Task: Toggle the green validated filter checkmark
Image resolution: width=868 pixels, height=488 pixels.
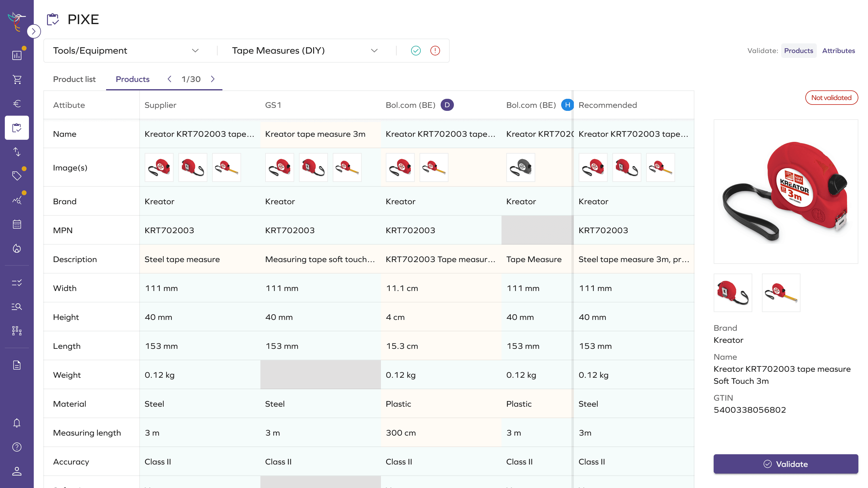Action: click(416, 51)
